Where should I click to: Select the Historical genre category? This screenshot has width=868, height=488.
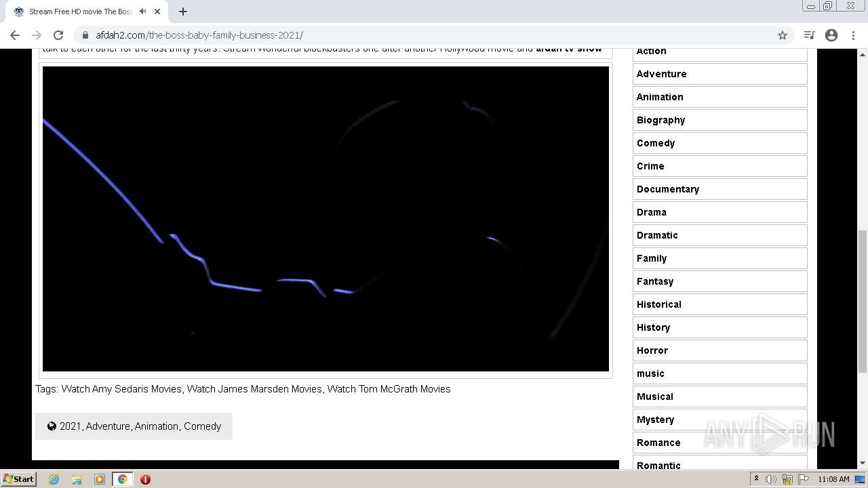pyautogui.click(x=720, y=304)
